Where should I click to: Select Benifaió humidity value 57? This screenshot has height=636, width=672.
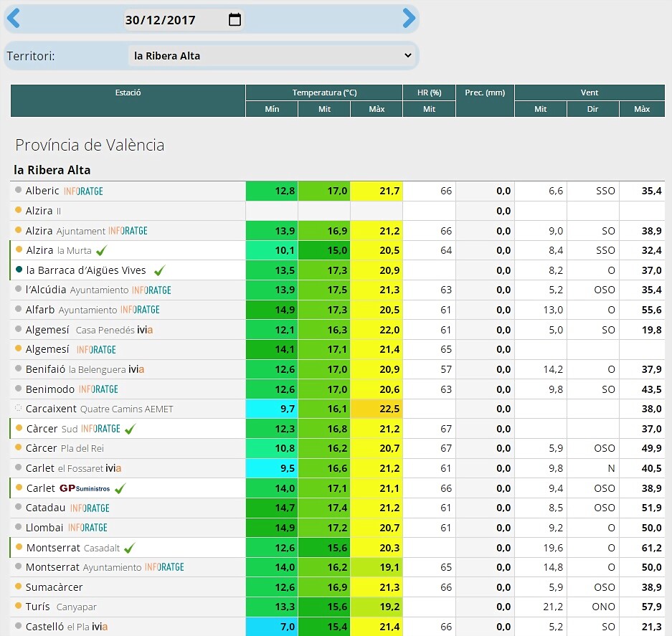(x=429, y=369)
